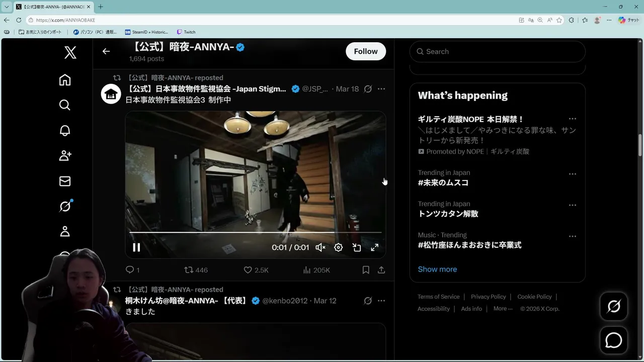The width and height of the screenshot is (644, 362).
Task: Open the パソコン（PC）通販 bookmark
Action: (x=95, y=32)
